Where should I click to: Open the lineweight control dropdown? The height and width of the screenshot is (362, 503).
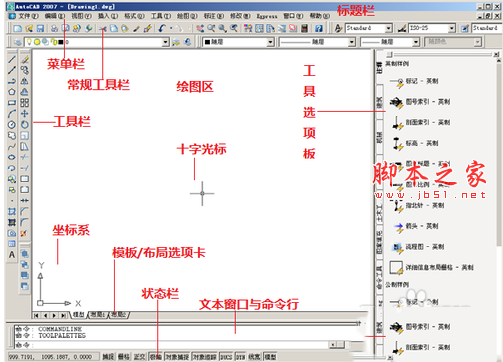416,42
